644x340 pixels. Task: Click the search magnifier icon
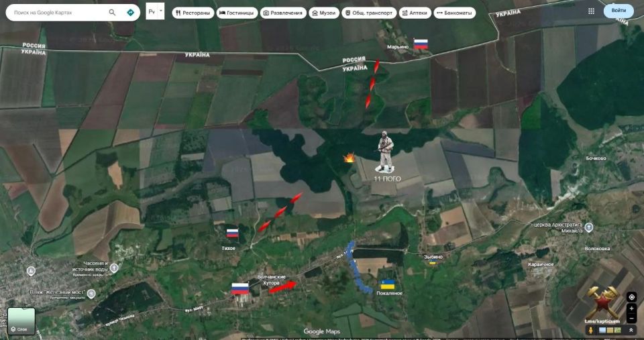point(112,13)
